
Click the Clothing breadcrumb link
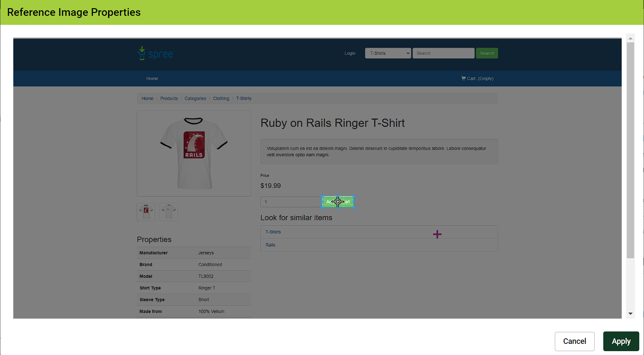point(221,98)
